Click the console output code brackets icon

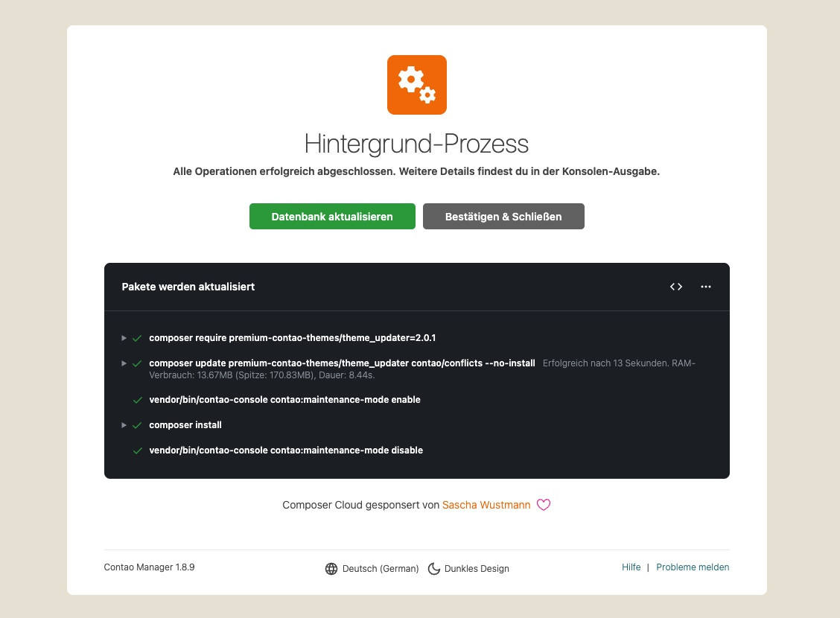coord(676,287)
